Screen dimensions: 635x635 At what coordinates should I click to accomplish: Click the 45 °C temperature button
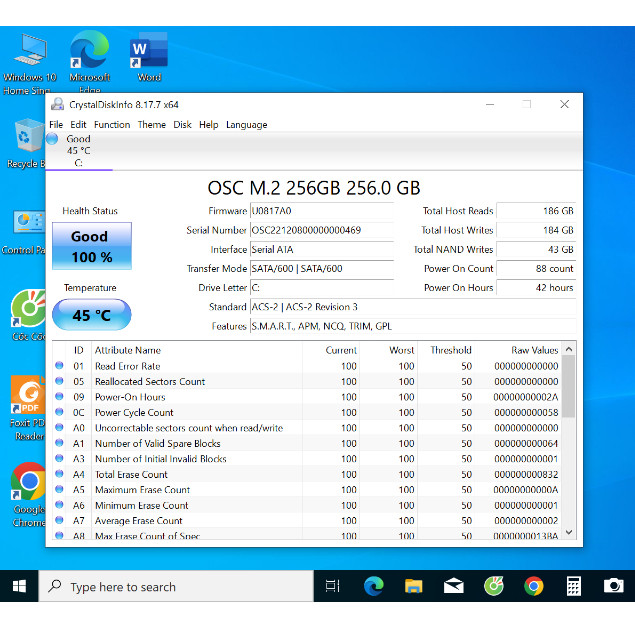point(92,315)
